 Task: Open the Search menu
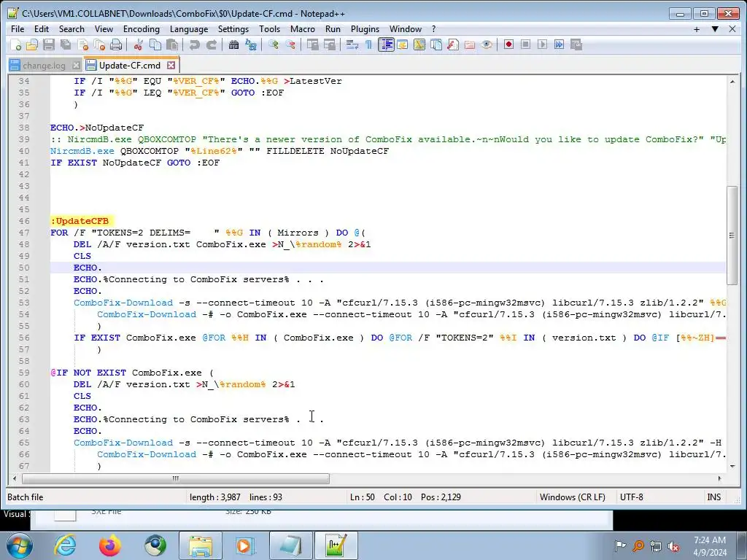71,29
